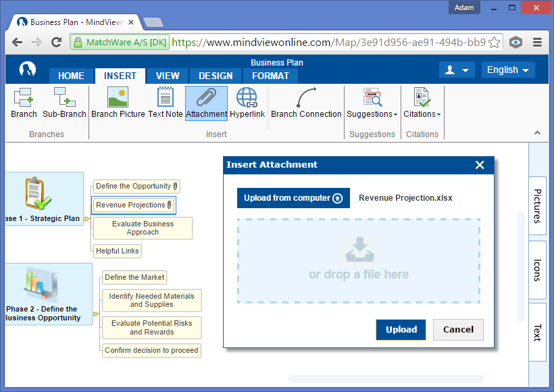Create a Branch Connection
Screen dimensions: 554x392
point(306,103)
